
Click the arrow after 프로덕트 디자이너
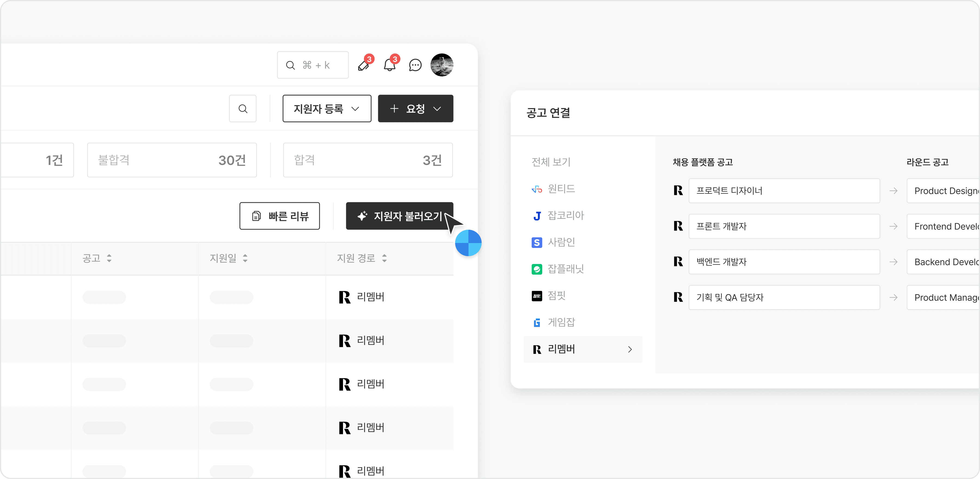(x=893, y=191)
